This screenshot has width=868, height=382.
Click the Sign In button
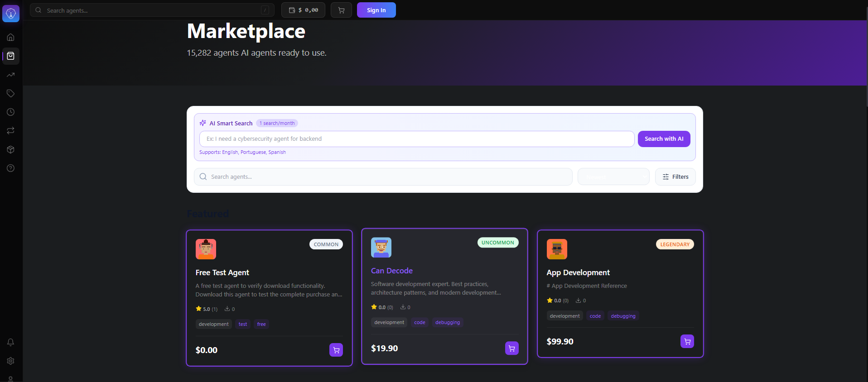coord(376,10)
